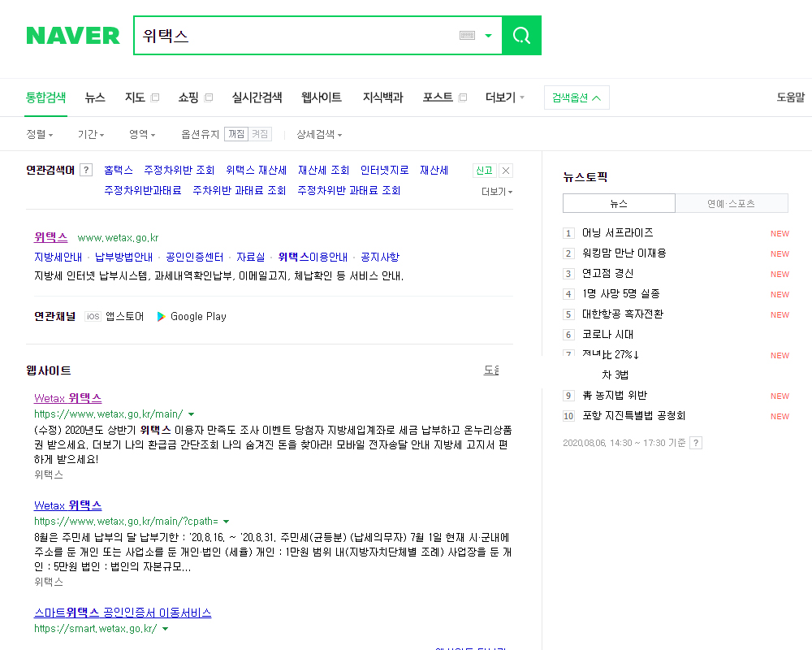Open the 정렬 dropdown

[40, 134]
